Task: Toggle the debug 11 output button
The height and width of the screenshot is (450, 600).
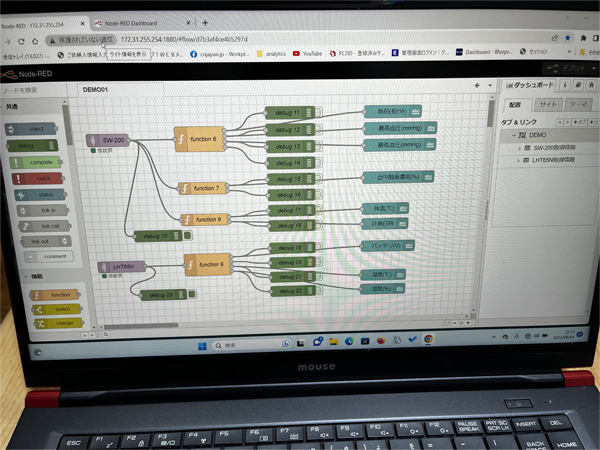Action: click(x=318, y=112)
